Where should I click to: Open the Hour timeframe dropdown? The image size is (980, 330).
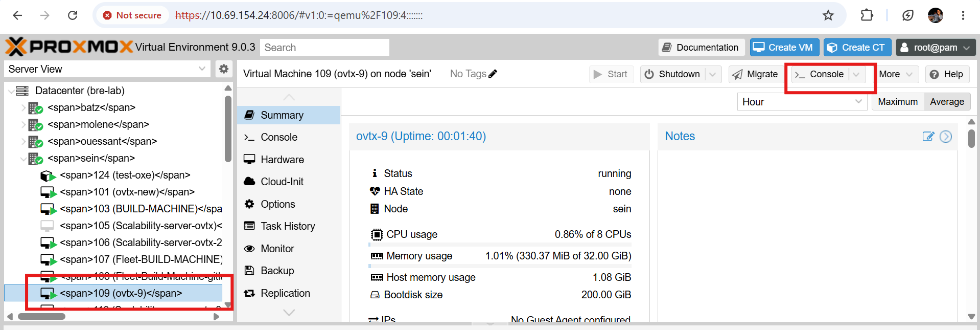(x=802, y=102)
